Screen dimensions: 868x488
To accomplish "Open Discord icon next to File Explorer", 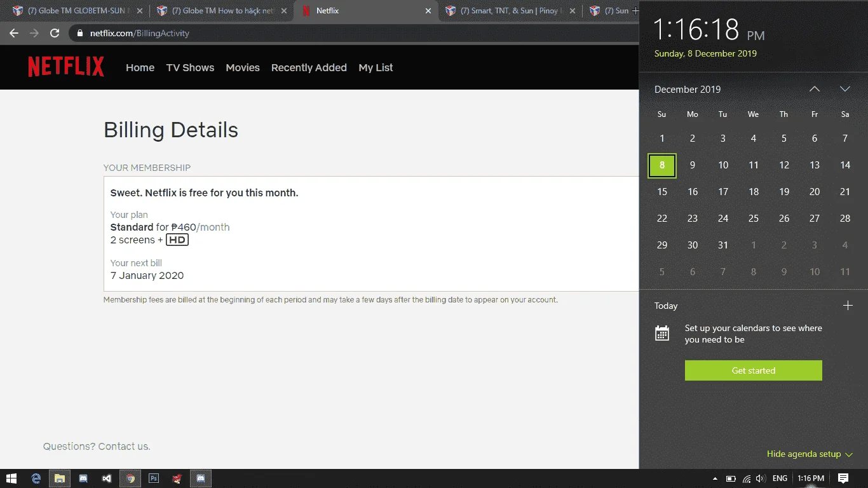I will [83, 478].
